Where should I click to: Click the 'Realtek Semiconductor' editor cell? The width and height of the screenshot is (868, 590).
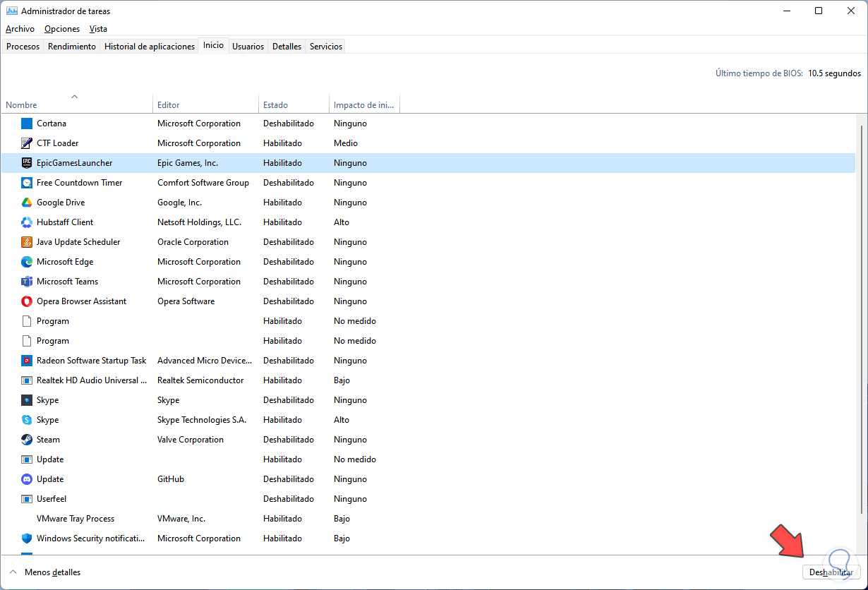pos(200,380)
